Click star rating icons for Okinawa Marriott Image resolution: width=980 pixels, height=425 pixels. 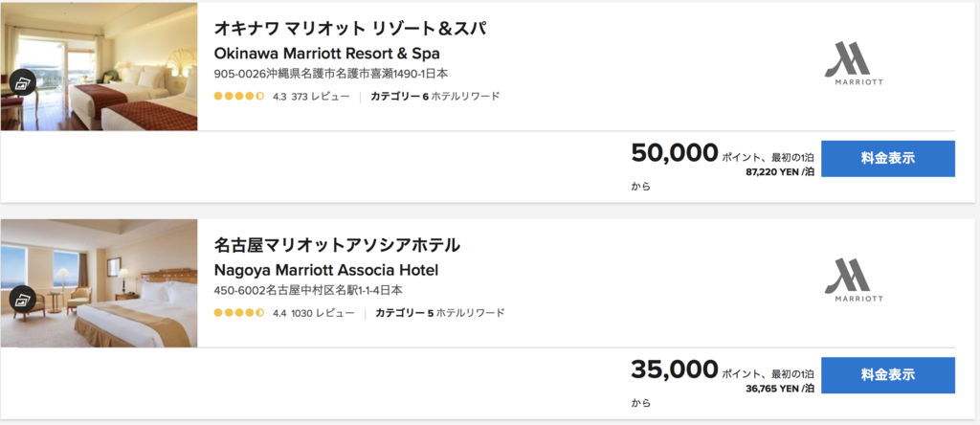(x=239, y=97)
